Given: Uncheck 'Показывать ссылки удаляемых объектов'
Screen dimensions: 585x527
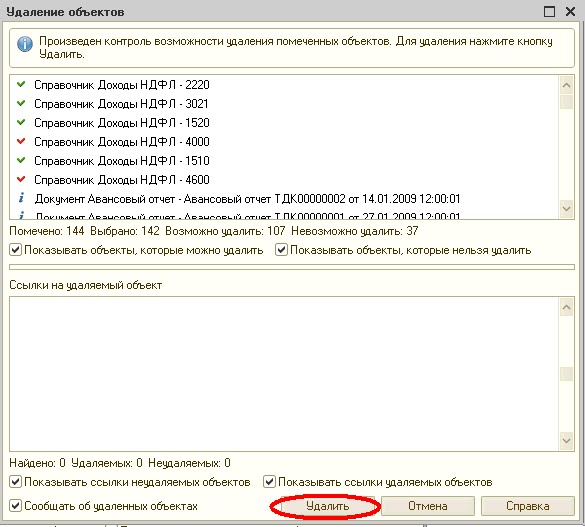Looking at the screenshot, I should [269, 482].
